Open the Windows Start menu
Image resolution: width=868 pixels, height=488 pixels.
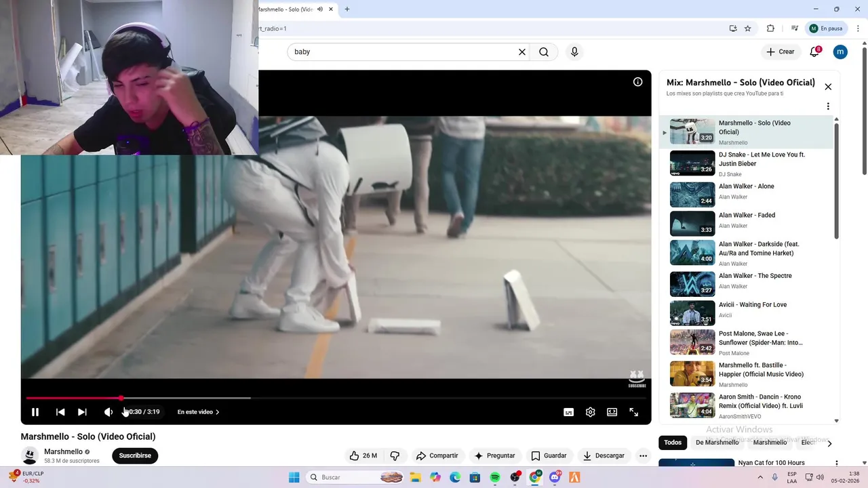coord(294,477)
